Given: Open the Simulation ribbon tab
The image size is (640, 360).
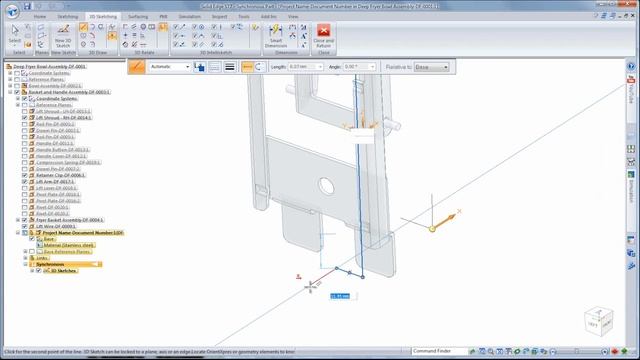Looking at the screenshot, I should (x=190, y=17).
